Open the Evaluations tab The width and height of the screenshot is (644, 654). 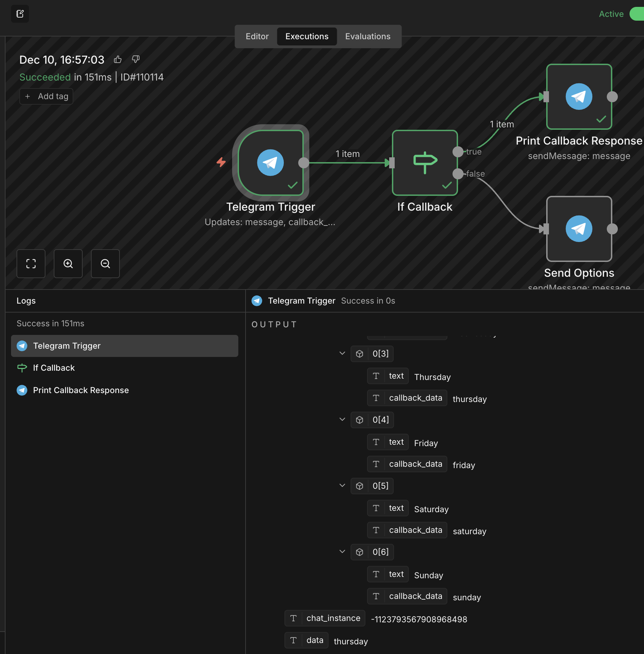pyautogui.click(x=368, y=36)
